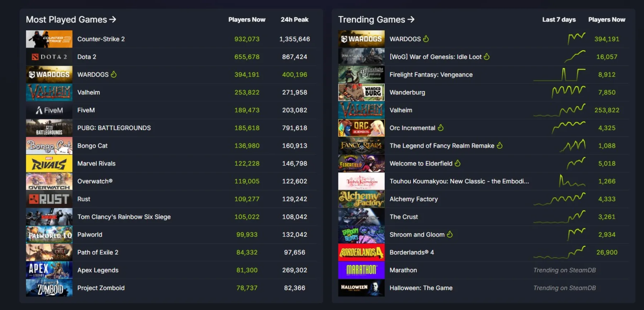Click the flame icon next to Orc Incremental

(x=441, y=128)
